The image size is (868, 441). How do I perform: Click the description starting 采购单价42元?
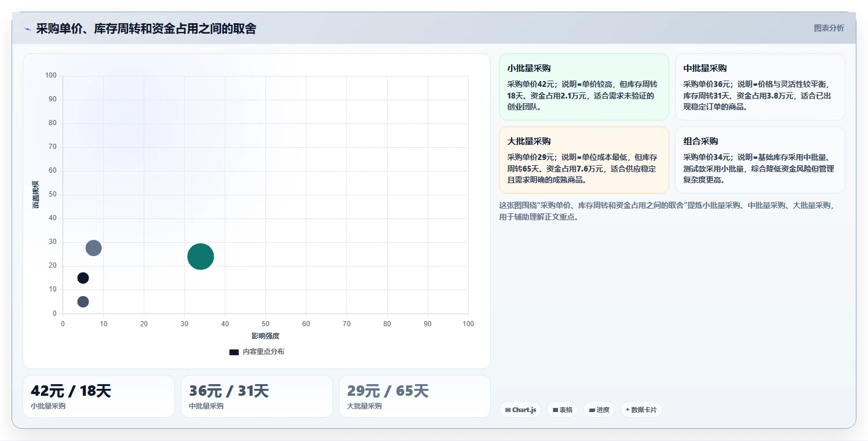[582, 96]
